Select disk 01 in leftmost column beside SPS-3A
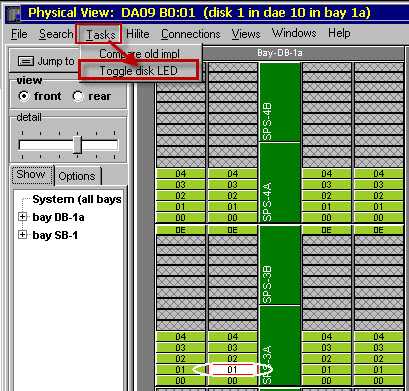 (181, 370)
